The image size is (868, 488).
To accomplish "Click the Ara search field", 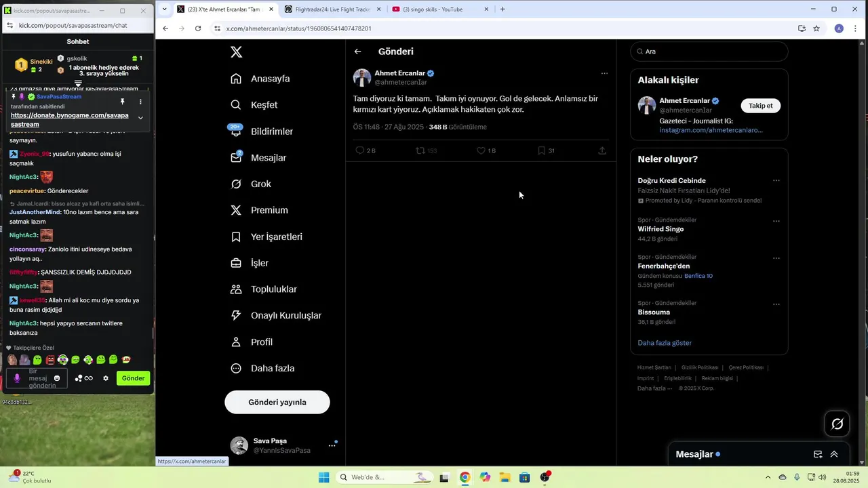I will tap(709, 52).
